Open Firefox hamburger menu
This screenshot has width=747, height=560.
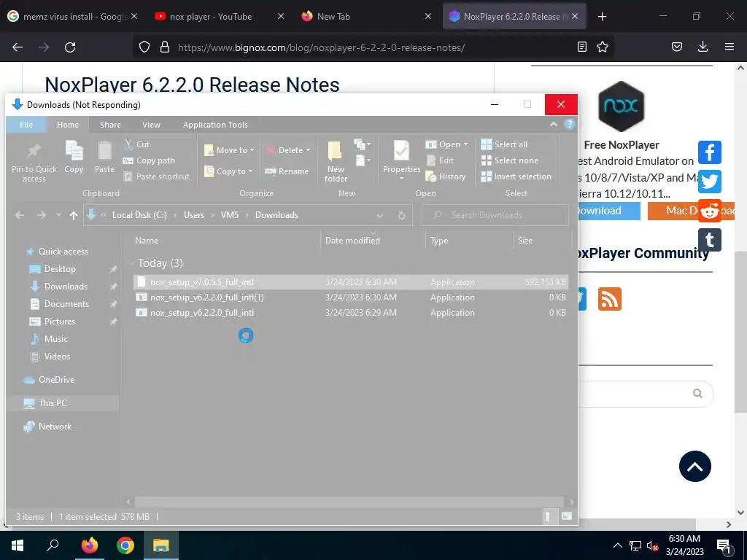pyautogui.click(x=729, y=47)
